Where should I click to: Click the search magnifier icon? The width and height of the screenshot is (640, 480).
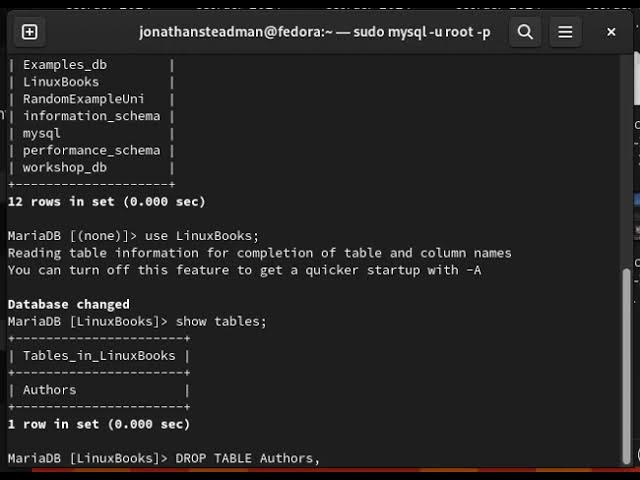(x=525, y=32)
